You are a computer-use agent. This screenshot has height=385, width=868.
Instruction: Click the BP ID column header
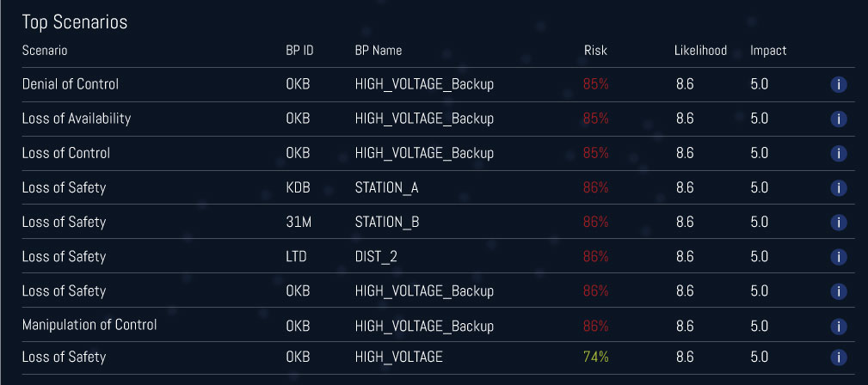pyautogui.click(x=299, y=51)
